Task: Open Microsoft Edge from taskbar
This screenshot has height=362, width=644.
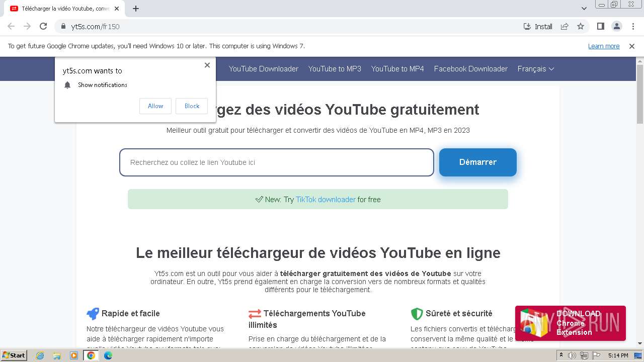Action: [108, 355]
